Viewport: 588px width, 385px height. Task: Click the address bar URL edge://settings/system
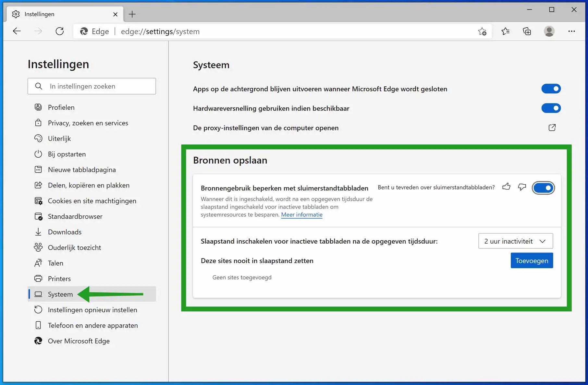click(160, 31)
